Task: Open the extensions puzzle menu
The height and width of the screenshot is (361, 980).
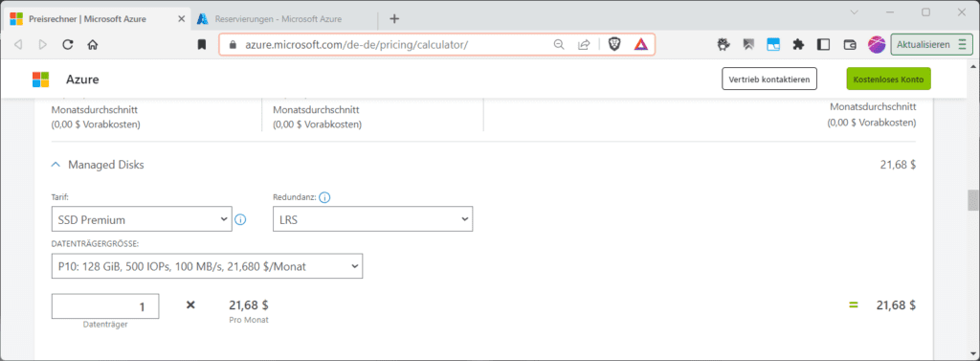Action: tap(798, 44)
